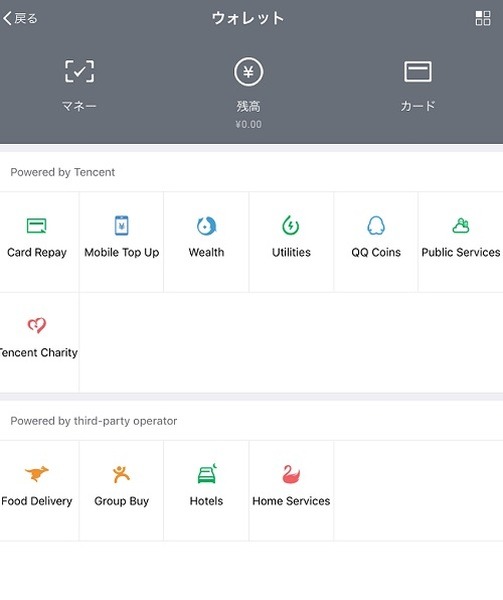This screenshot has width=503, height=600.
Task: Tap Powered by third-party operator label
Action: (94, 421)
